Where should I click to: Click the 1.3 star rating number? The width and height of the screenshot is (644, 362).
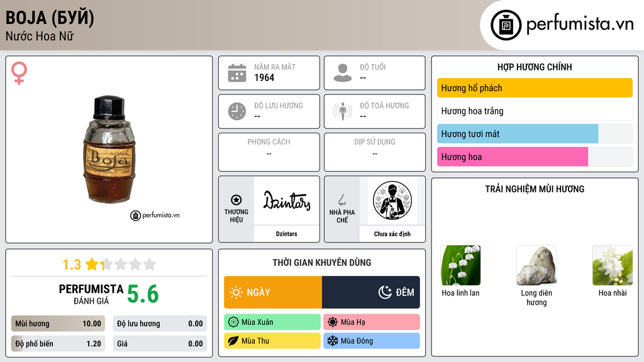tap(72, 265)
